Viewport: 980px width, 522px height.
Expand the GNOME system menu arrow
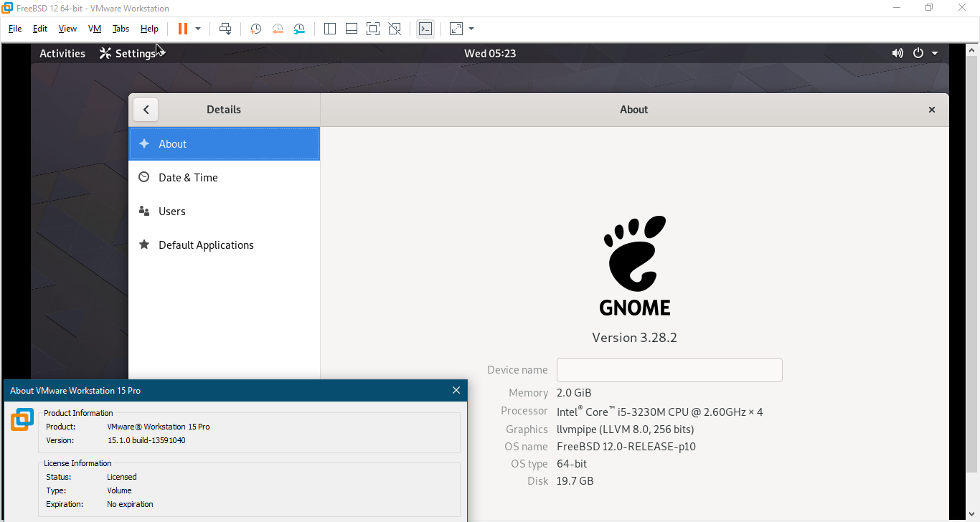(x=935, y=53)
